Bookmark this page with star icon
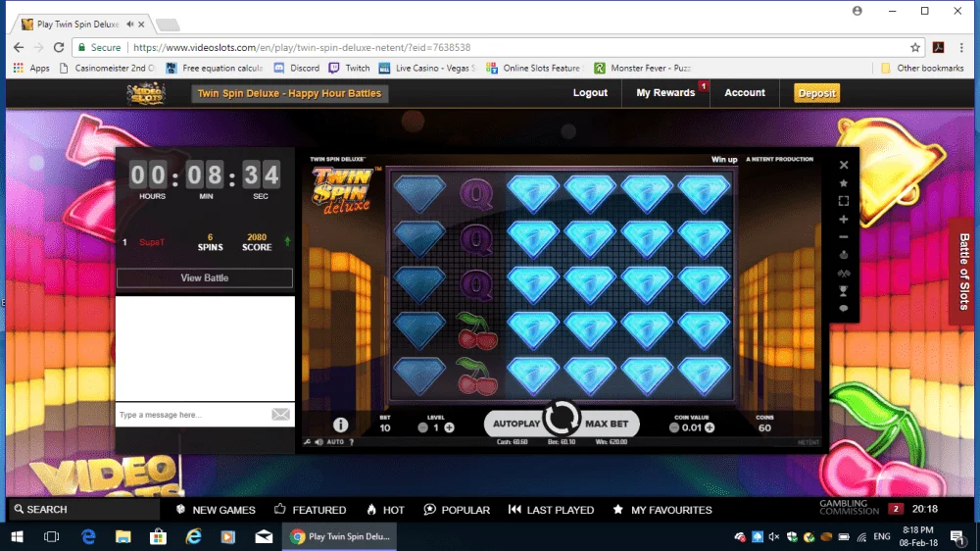 [x=915, y=47]
